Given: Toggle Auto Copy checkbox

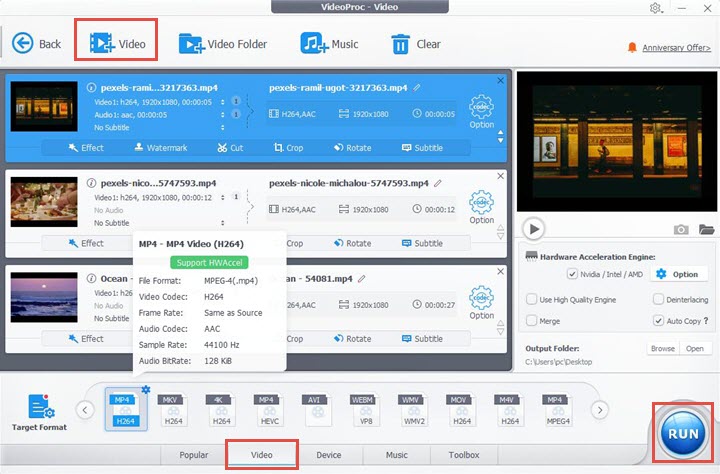Looking at the screenshot, I should 658,321.
